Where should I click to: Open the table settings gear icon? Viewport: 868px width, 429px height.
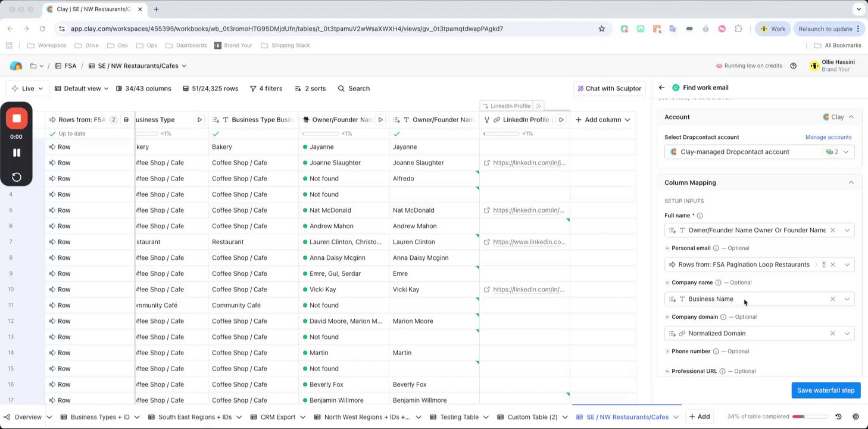click(855, 416)
